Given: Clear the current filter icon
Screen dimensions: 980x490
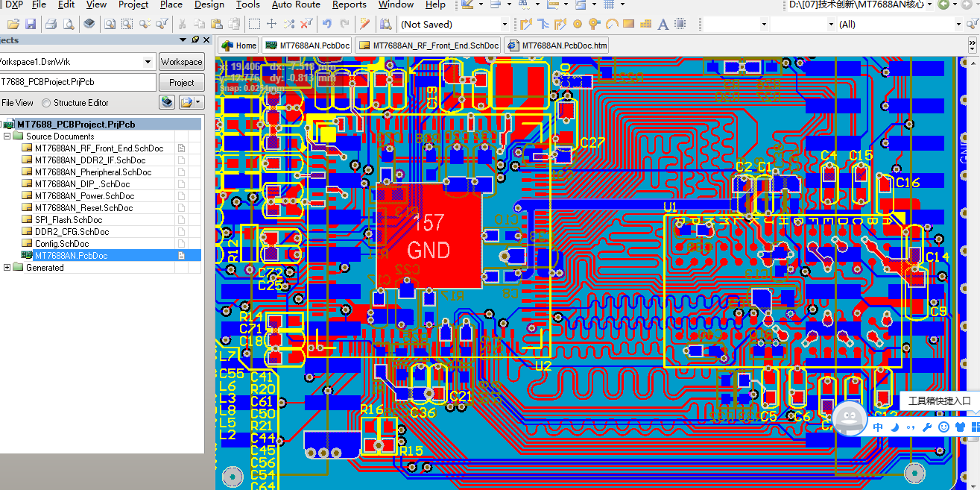Looking at the screenshot, I should coord(306,25).
